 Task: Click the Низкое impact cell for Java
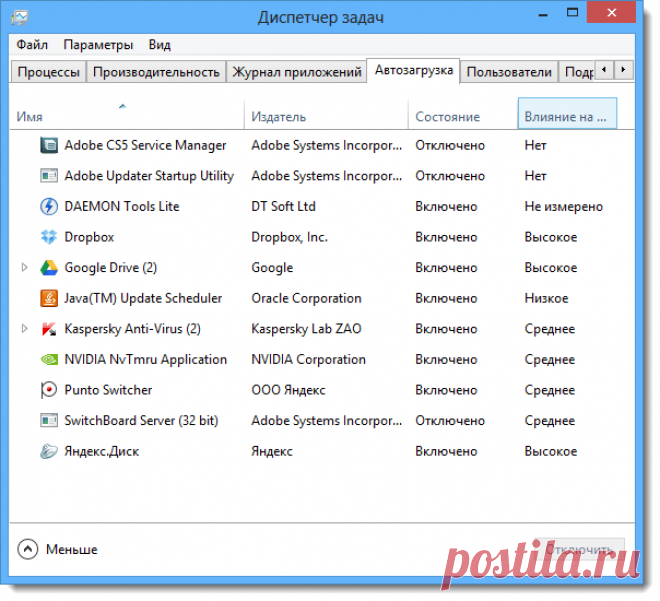[x=546, y=298]
